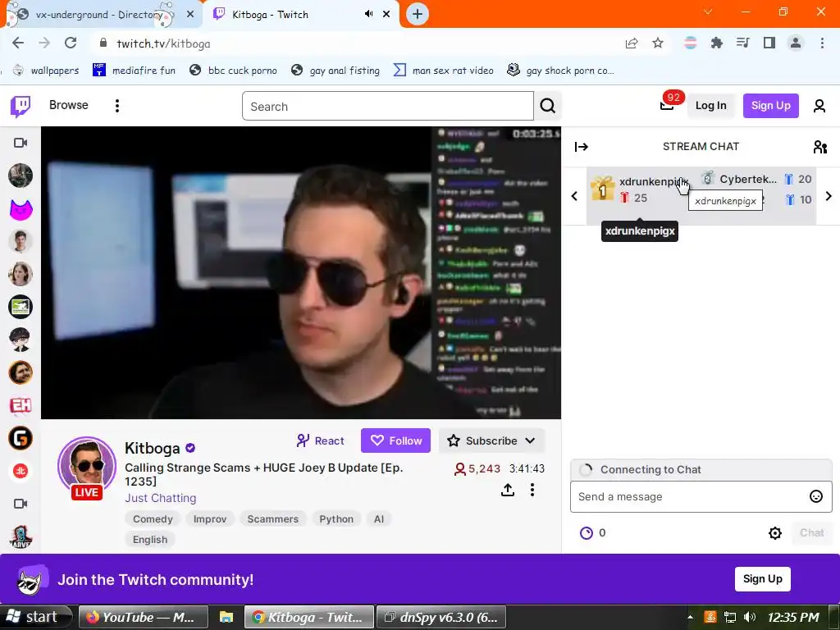The height and width of the screenshot is (630, 840).
Task: Open file explorer folder in taskbar
Action: (x=226, y=617)
